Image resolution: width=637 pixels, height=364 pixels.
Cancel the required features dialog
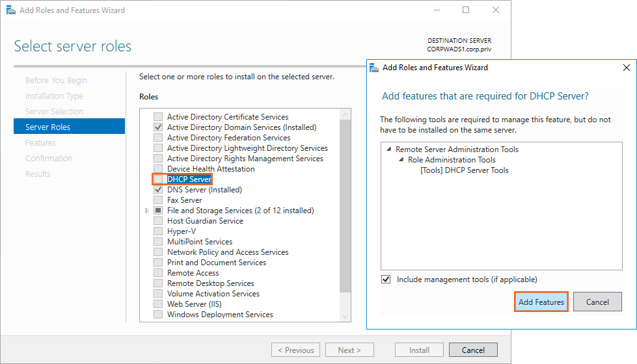tap(597, 302)
